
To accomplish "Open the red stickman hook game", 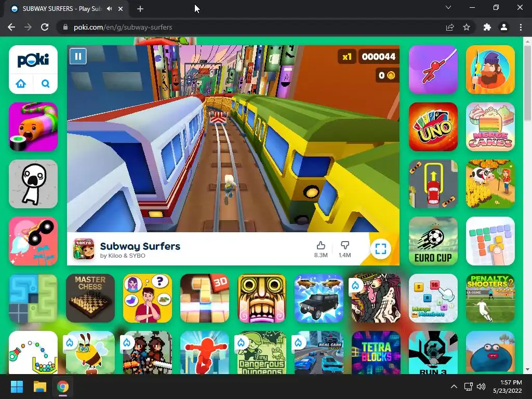I will (433, 70).
